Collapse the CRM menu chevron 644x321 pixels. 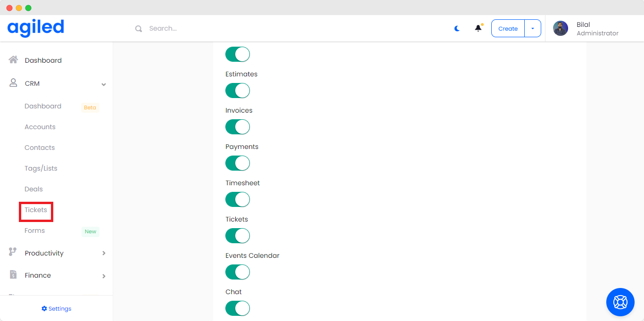point(104,84)
